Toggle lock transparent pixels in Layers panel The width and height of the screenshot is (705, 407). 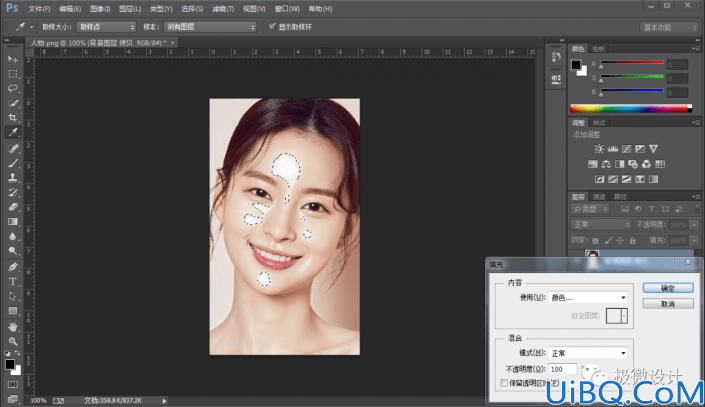pyautogui.click(x=596, y=241)
